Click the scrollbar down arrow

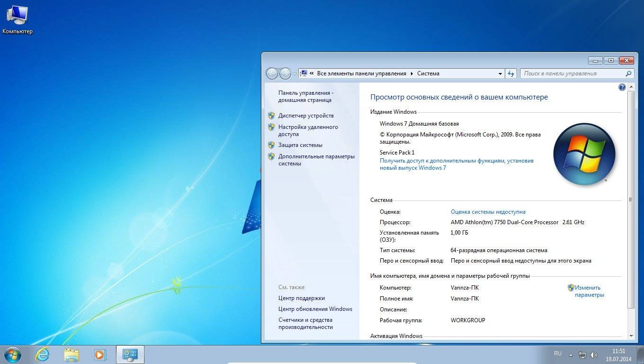click(631, 336)
